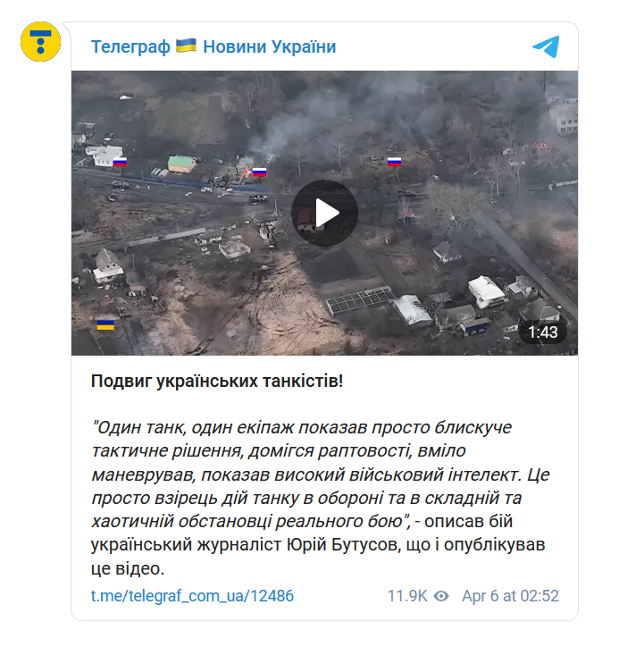Open the Telegram paper plane icon
Viewport: 644px width, 655px height.
tap(546, 46)
